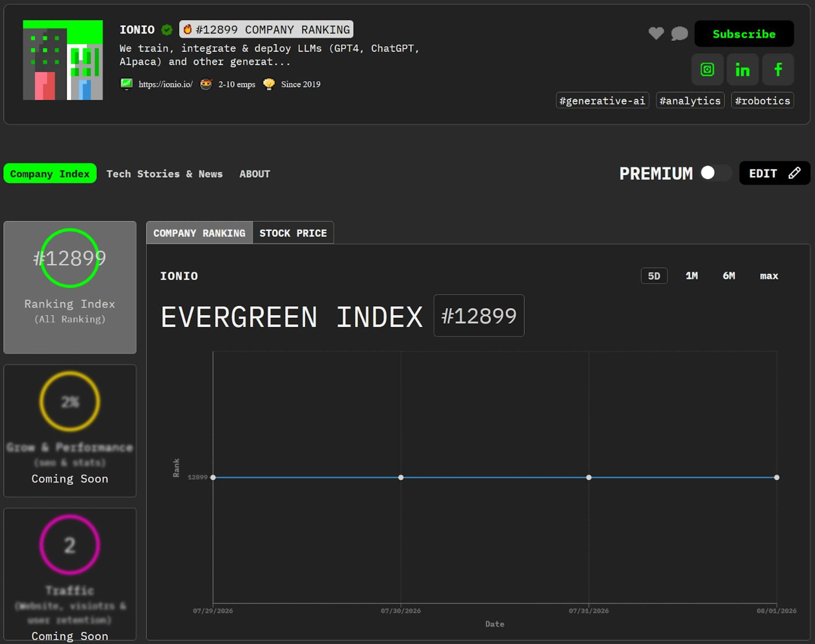Click the #analytics tag
This screenshot has width=815, height=644.
pos(690,101)
